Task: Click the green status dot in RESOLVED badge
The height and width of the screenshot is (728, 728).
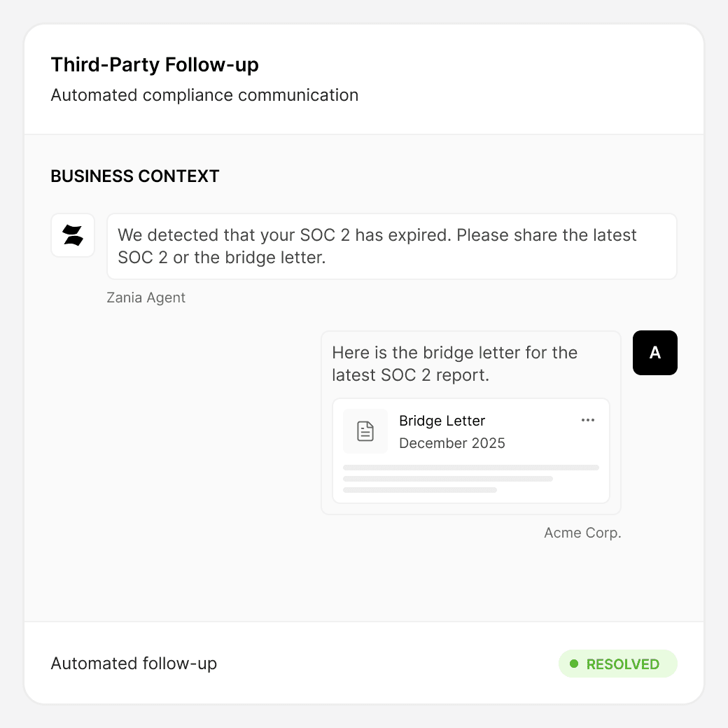Action: 574,664
